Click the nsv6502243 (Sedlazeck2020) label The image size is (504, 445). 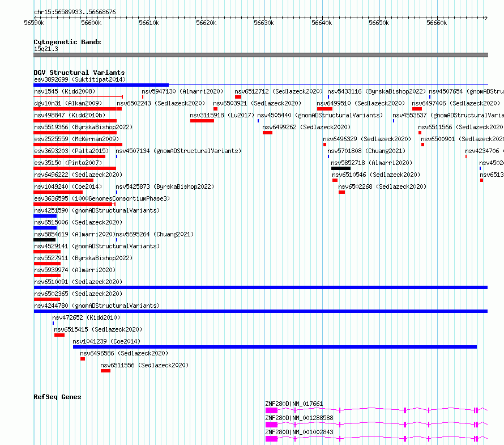161,103
